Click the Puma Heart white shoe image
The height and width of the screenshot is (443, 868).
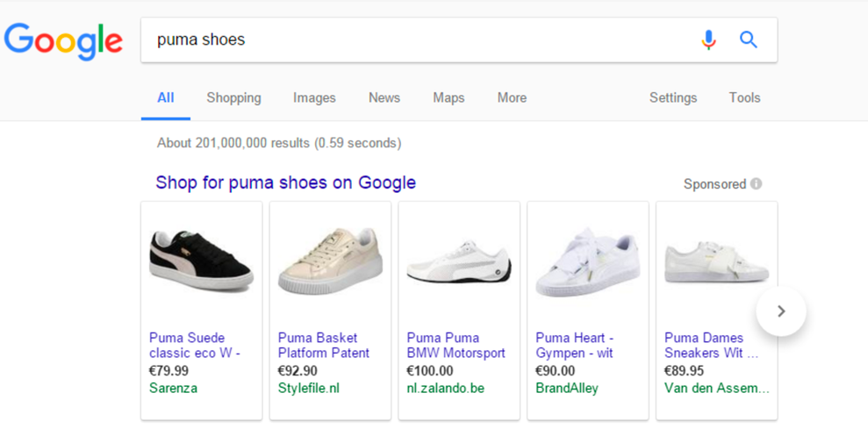pos(588,261)
